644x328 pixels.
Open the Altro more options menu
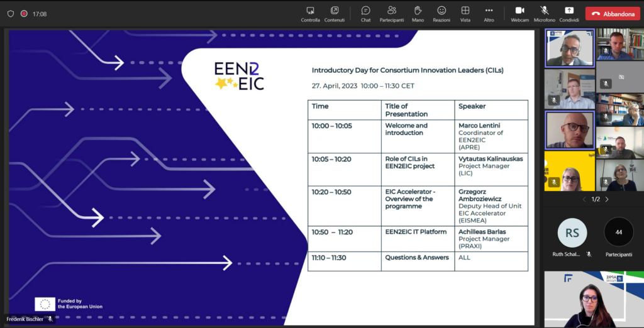[x=489, y=14]
